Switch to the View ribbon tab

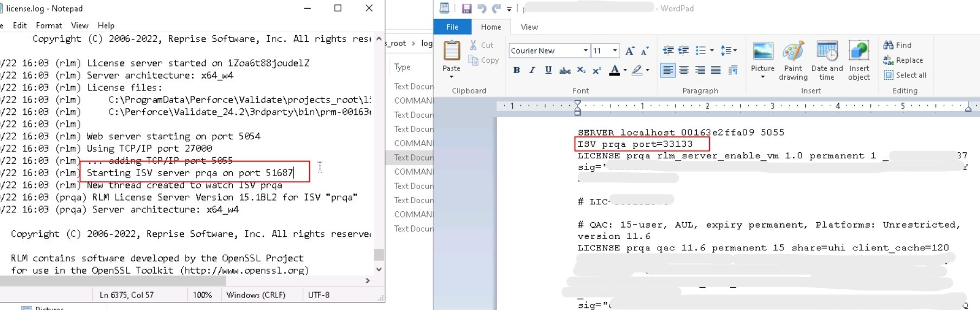(529, 27)
